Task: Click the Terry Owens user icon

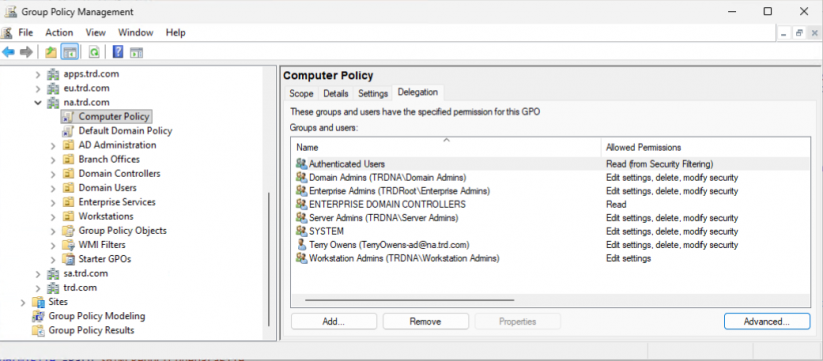Action: pyautogui.click(x=301, y=245)
